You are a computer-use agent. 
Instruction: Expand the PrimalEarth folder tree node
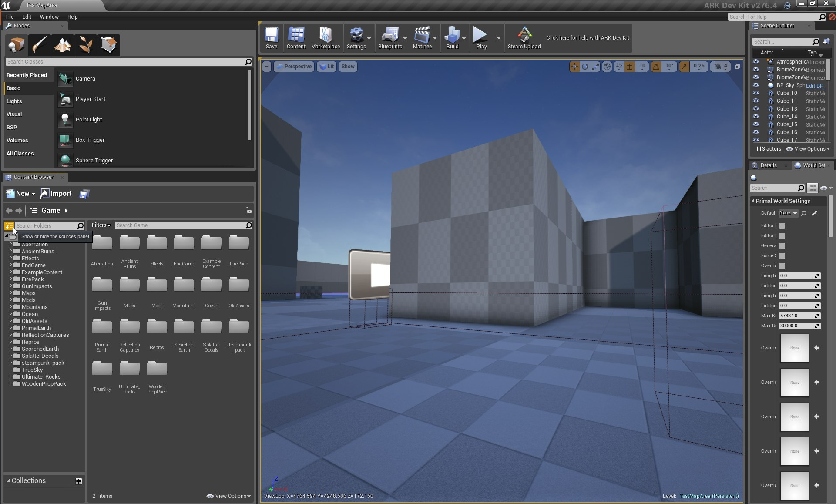point(10,328)
